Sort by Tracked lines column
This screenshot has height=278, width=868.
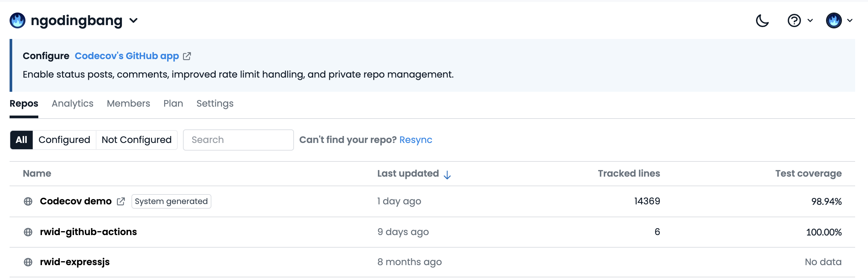click(x=629, y=174)
